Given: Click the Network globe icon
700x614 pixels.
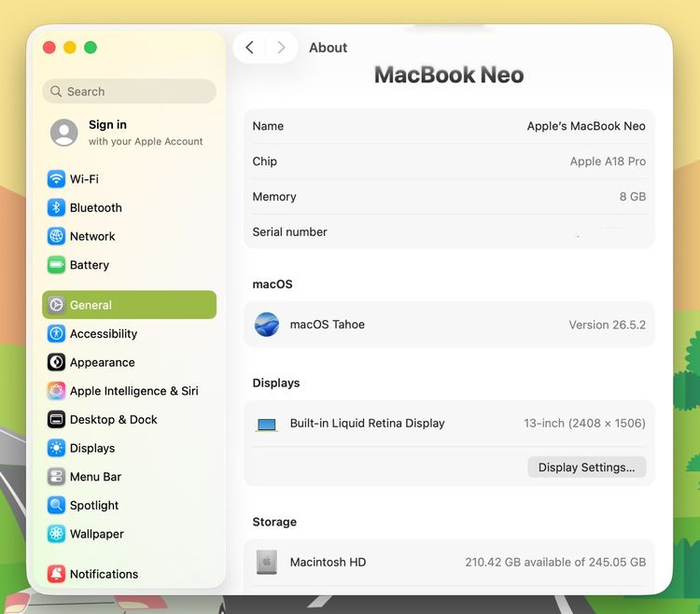Looking at the screenshot, I should click(x=56, y=236).
